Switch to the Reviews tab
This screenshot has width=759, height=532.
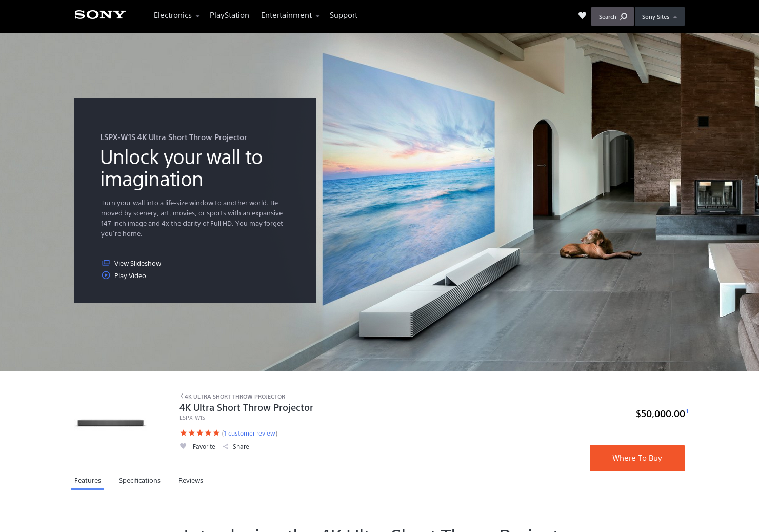point(191,481)
